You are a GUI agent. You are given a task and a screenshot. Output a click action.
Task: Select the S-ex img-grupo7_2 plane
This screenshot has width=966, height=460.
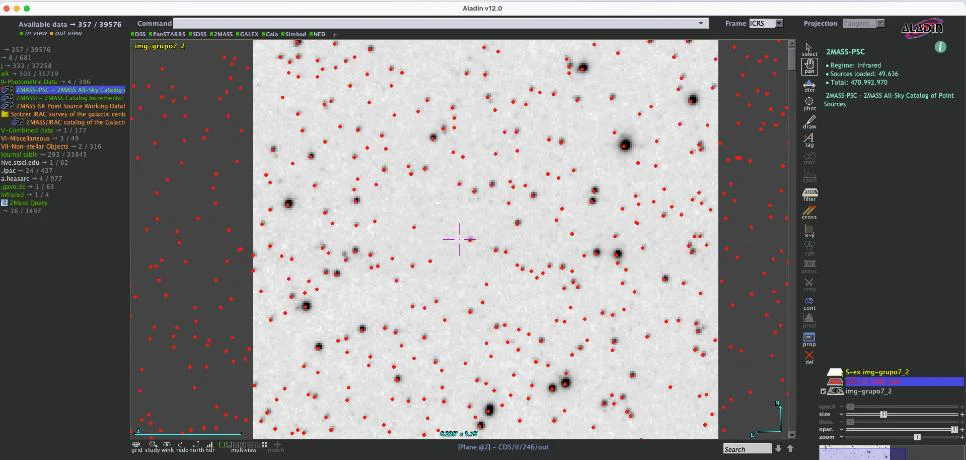pyautogui.click(x=877, y=372)
